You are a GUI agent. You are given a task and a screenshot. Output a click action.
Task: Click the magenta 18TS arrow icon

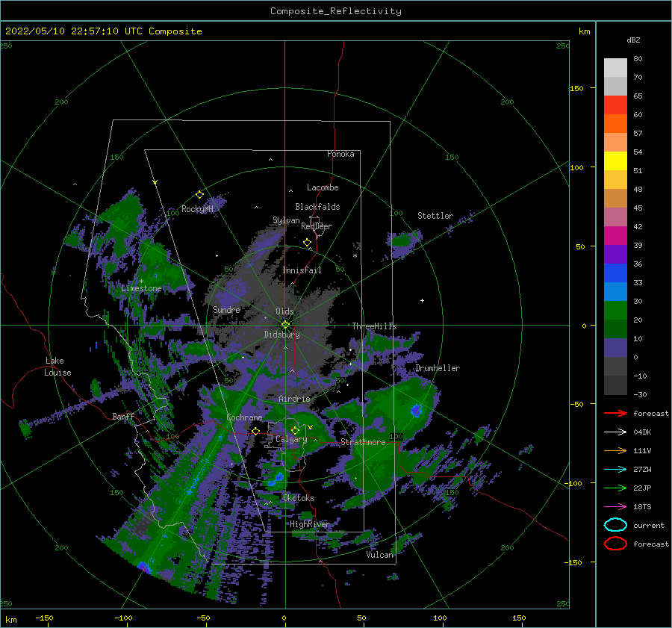click(615, 507)
